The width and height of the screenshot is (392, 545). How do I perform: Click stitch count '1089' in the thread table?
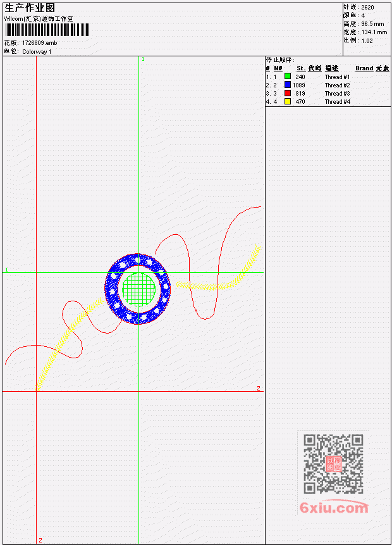click(x=299, y=85)
